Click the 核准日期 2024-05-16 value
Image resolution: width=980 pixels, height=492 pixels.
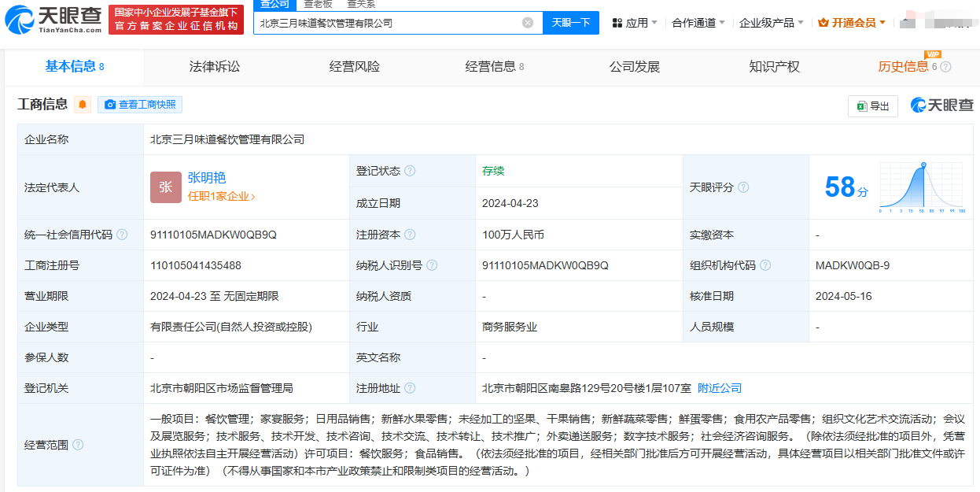pos(844,296)
